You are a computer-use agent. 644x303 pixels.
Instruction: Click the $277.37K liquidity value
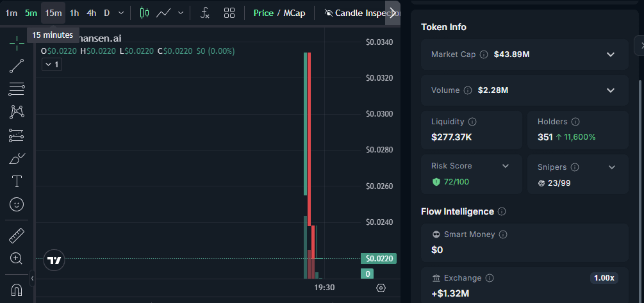pyautogui.click(x=451, y=137)
